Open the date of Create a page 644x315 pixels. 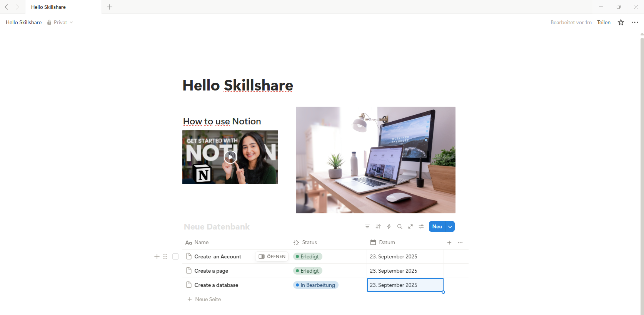click(405, 271)
